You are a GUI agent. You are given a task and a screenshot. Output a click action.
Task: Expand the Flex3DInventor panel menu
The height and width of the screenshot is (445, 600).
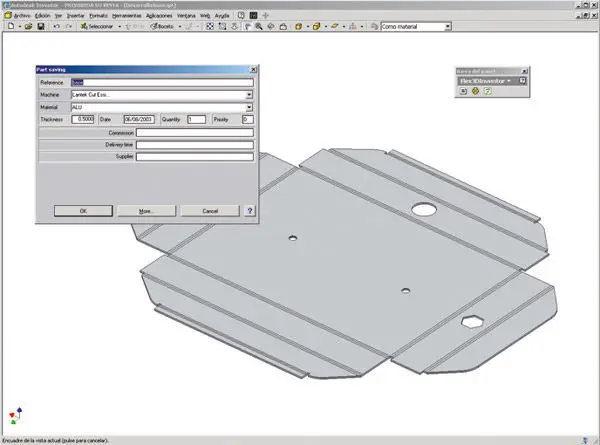[509, 80]
